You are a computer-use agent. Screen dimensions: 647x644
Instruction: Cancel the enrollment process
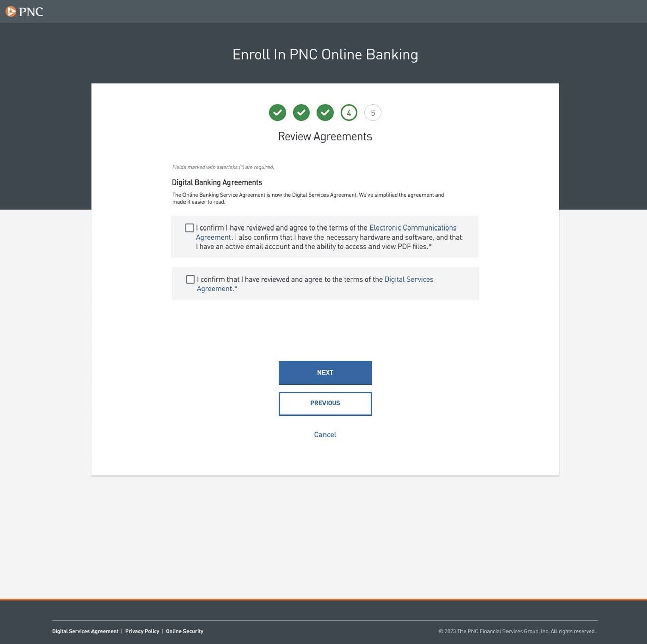(325, 435)
